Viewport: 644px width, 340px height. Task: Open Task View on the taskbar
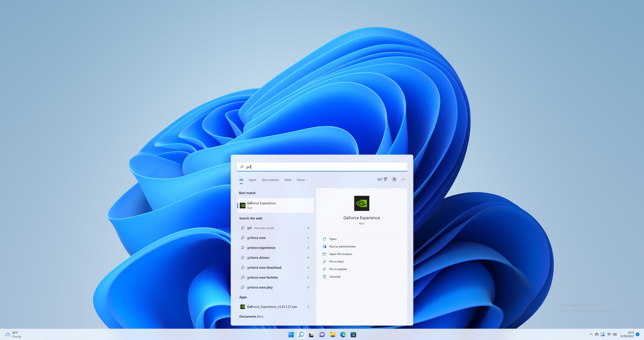click(x=311, y=334)
